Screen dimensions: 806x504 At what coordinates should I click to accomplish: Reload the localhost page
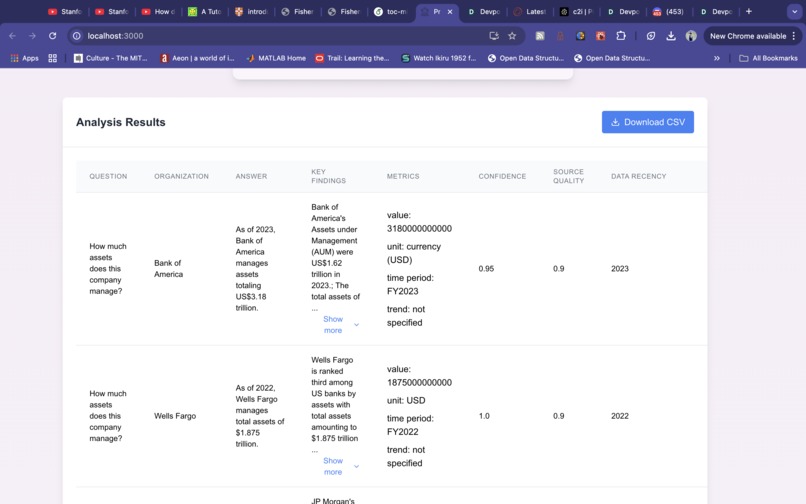pos(52,36)
